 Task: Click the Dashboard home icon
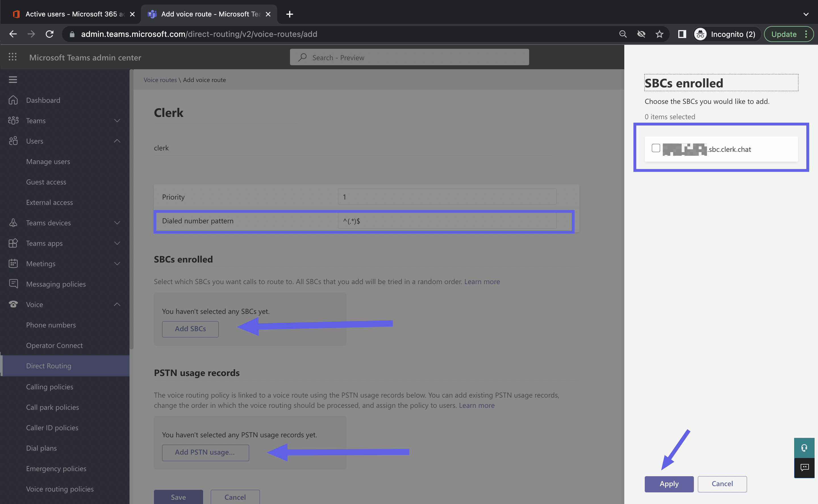pos(13,100)
